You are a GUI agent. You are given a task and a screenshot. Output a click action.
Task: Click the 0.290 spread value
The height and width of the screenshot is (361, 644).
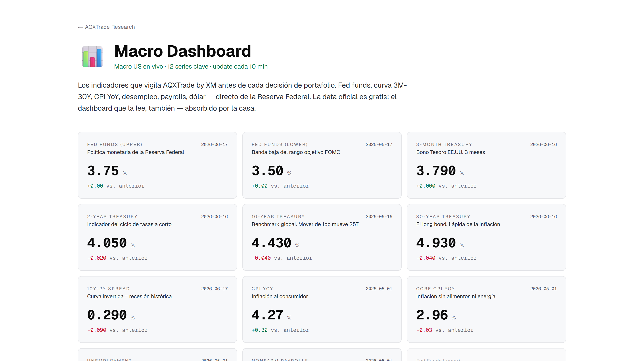pos(107,315)
